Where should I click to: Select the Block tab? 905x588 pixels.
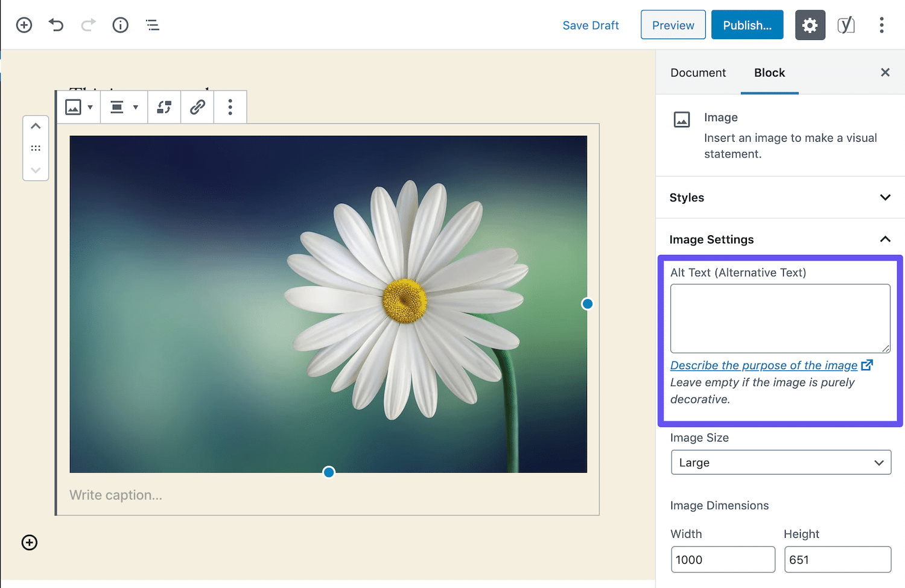(769, 72)
